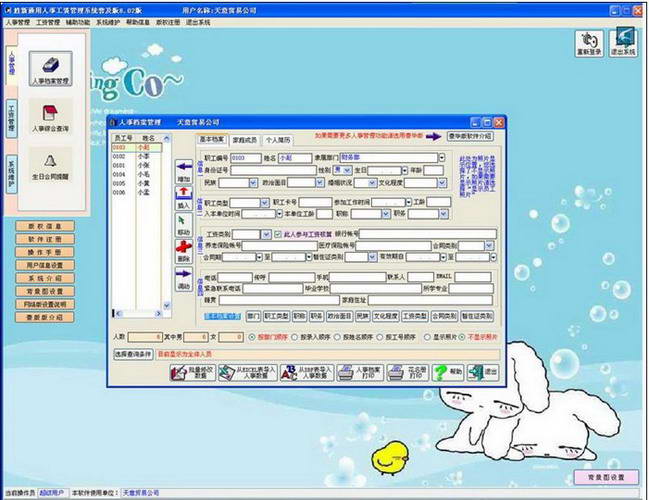649x500 pixels.
Task: Click 背景图设置 button at bottom right
Action: [x=606, y=477]
